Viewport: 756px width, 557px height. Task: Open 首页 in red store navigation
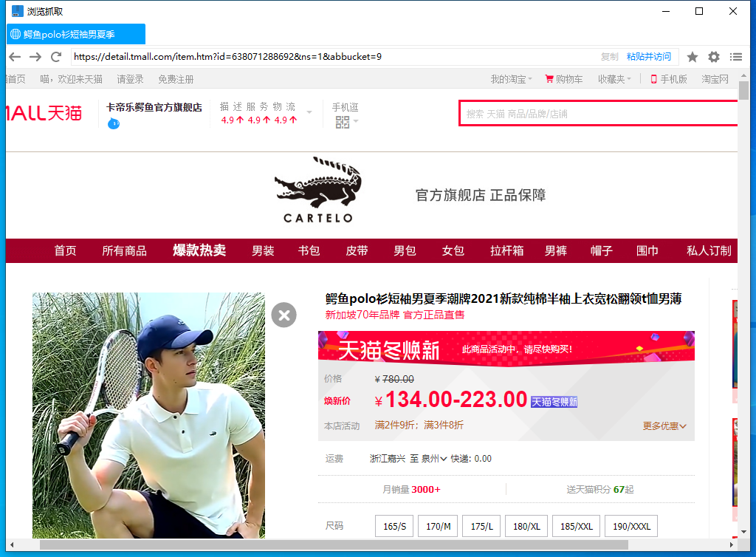65,250
